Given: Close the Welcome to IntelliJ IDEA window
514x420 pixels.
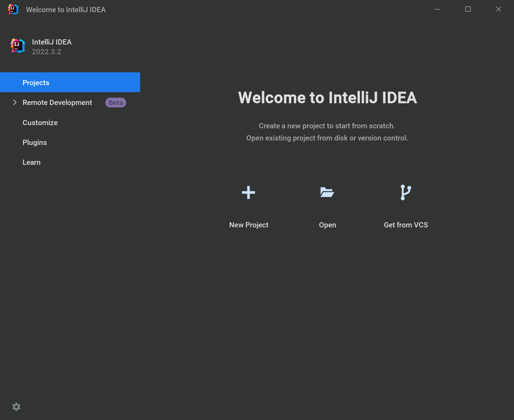Looking at the screenshot, I should coord(498,9).
